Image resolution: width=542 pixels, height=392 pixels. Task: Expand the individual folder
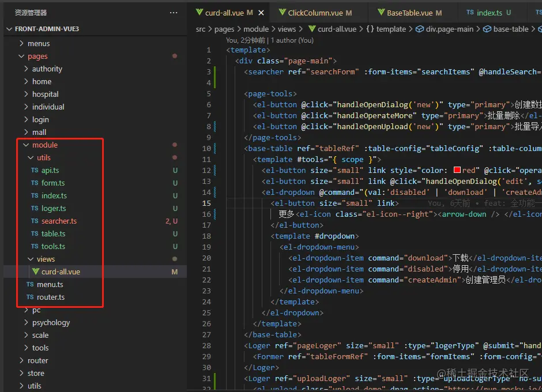pos(27,107)
